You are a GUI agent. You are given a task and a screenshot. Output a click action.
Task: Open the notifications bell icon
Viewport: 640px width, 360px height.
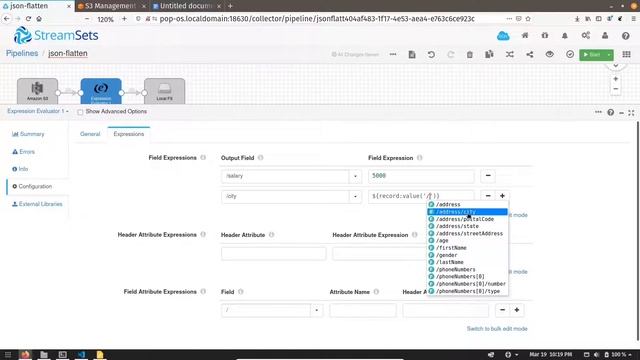tap(565, 36)
